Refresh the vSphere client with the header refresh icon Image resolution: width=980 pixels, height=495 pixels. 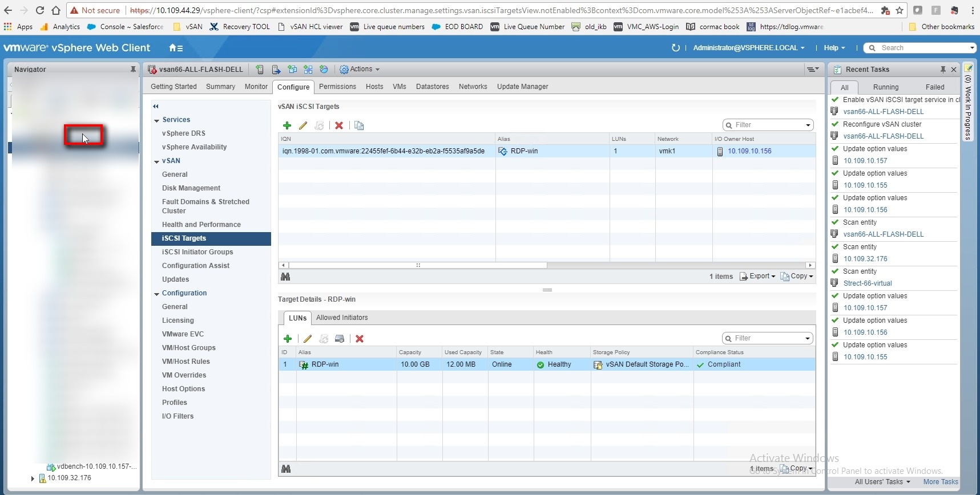coord(676,48)
